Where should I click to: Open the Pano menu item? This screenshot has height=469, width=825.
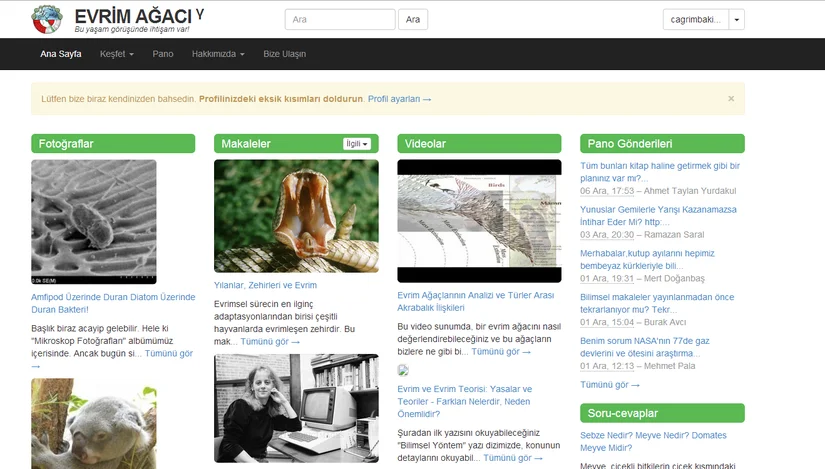[x=163, y=54]
